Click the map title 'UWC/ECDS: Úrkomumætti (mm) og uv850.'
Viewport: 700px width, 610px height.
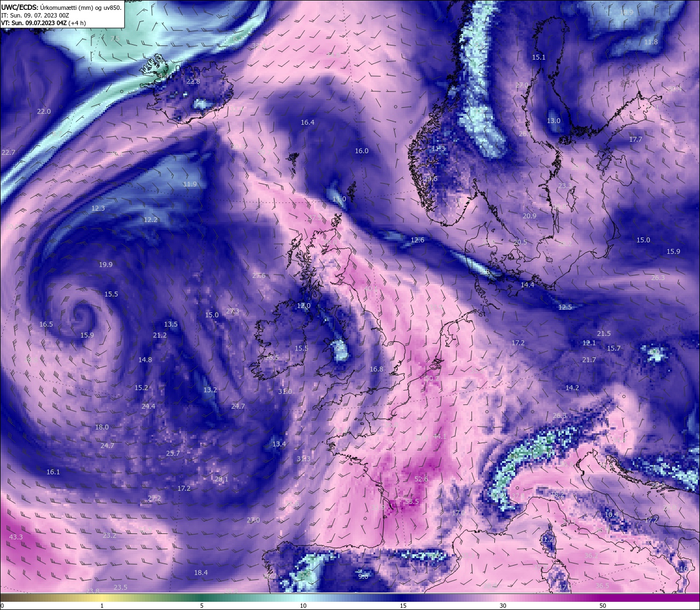(x=61, y=7)
